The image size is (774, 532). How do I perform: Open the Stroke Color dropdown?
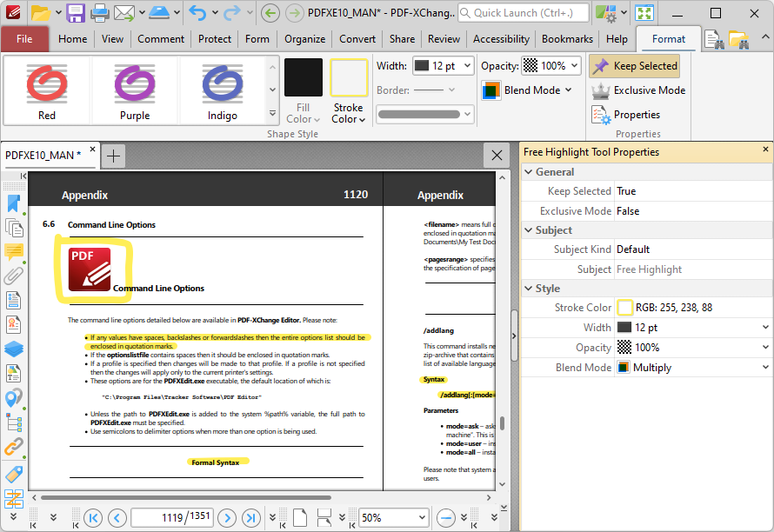coord(348,114)
